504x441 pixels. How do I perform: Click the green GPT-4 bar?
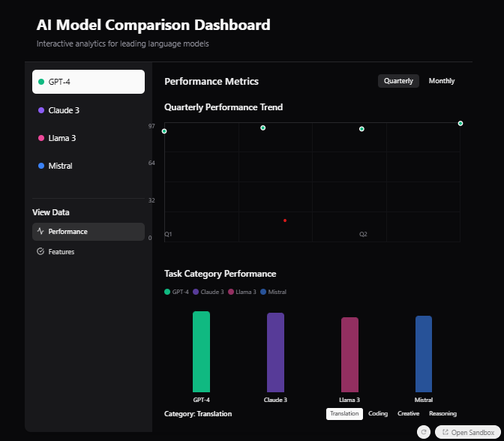(x=201, y=352)
